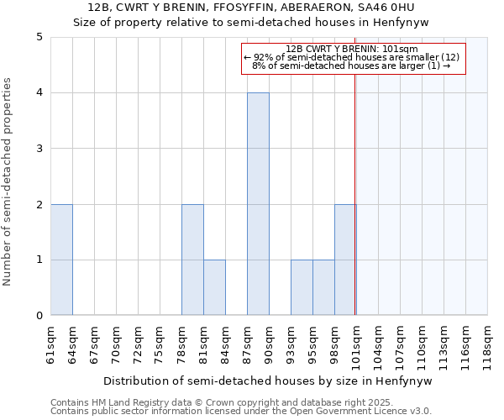Click the histogram bar starting at 98sqm
504x420 pixels.
[x=345, y=260]
